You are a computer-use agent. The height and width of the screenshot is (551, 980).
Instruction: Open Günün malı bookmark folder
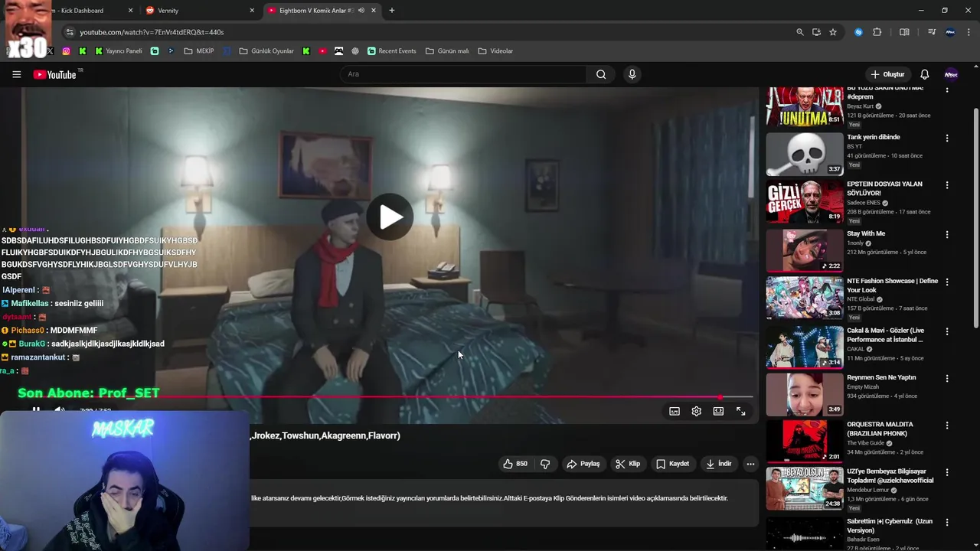click(x=447, y=51)
